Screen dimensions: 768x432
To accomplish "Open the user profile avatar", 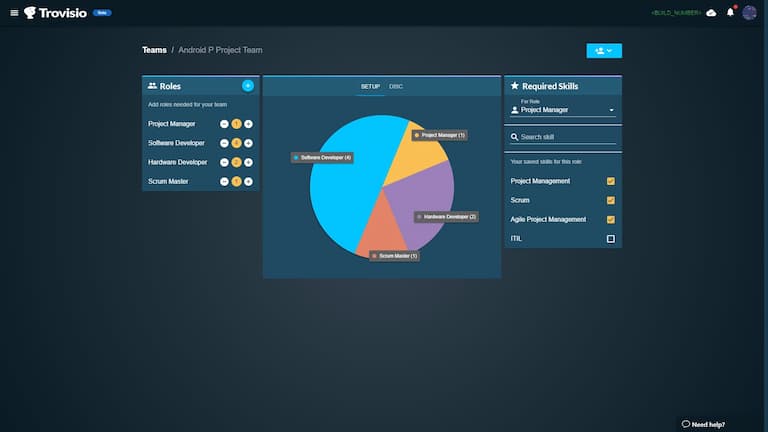I will tap(749, 13).
